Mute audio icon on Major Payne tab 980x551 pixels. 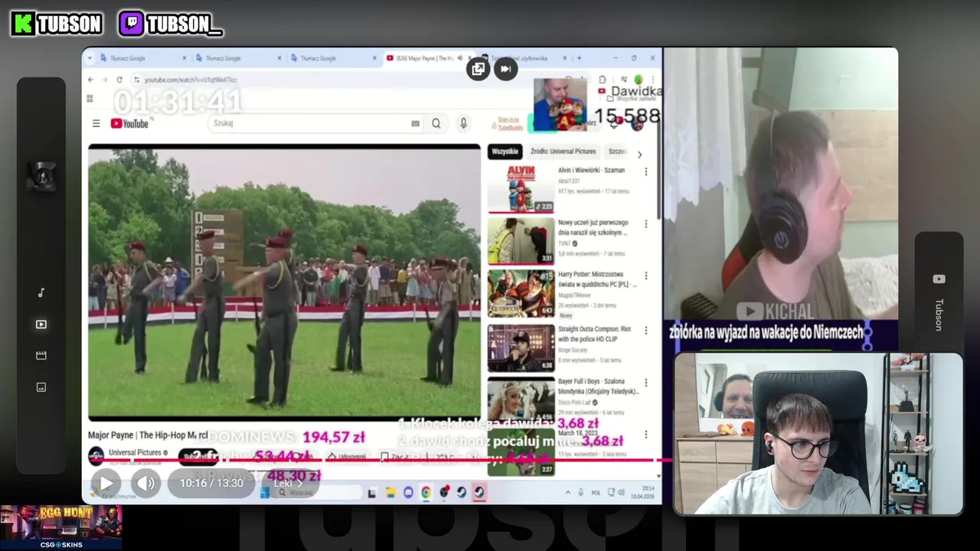[x=460, y=58]
